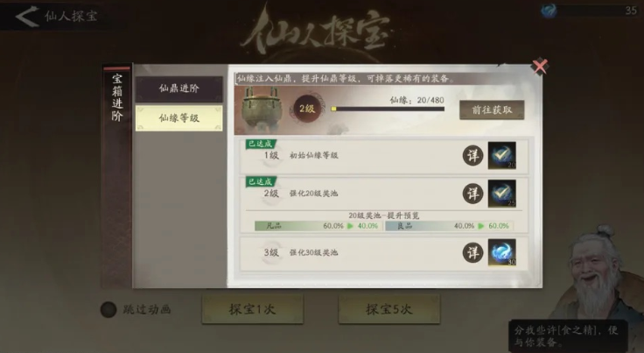This screenshot has width=644, height=353.
Task: Select the 仙缘等级 tab
Action: tap(179, 118)
